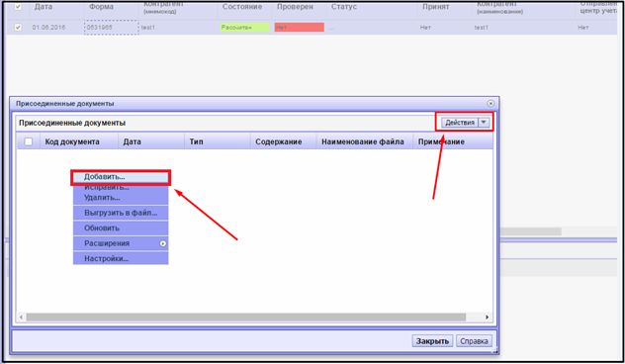Screen dimensions: 625x364
Task: Select form cell 0531965
Action: coord(111,27)
